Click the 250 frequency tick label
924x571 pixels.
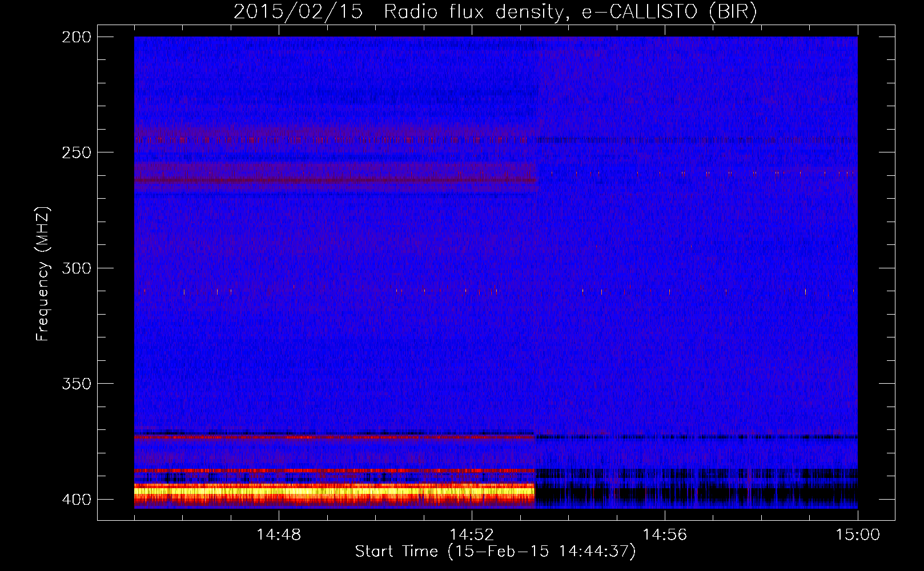(76, 152)
